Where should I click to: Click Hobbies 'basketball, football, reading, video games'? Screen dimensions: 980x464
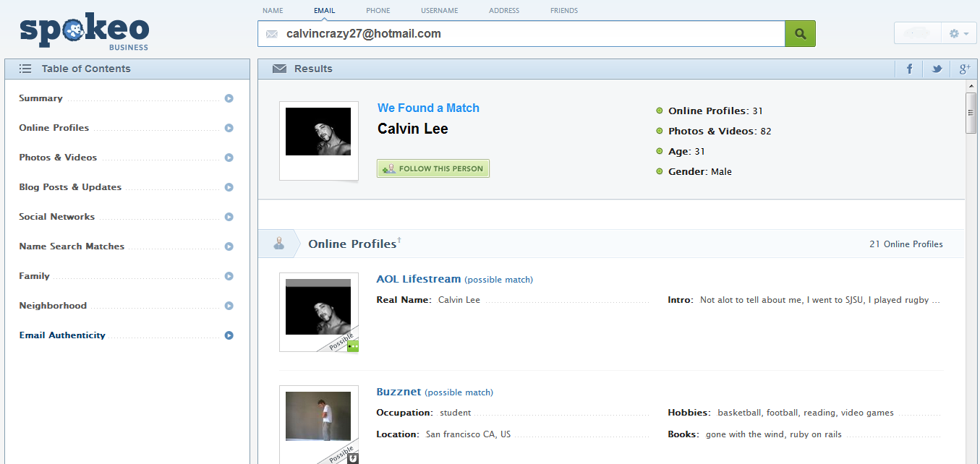pos(805,413)
